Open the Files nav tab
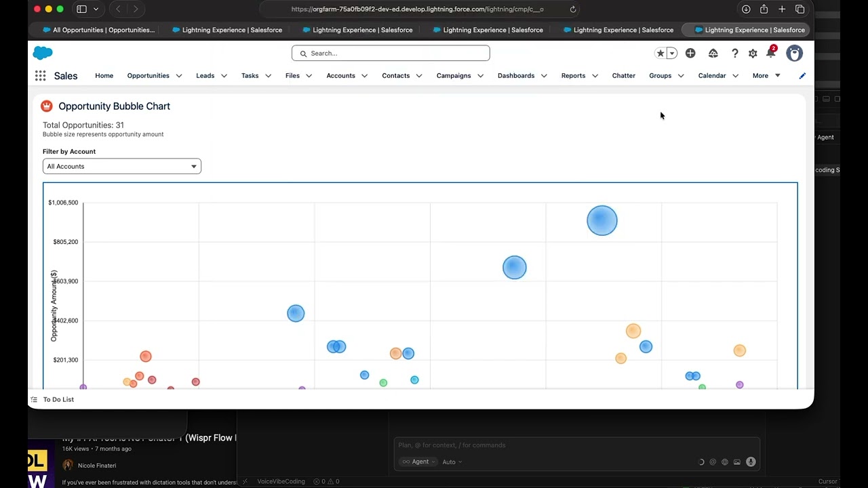 (292, 76)
